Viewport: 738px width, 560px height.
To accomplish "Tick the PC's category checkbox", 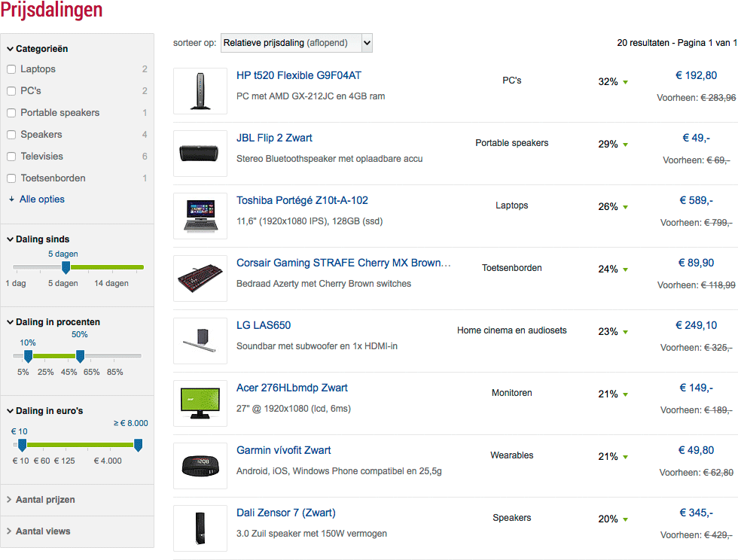I will pyautogui.click(x=12, y=91).
